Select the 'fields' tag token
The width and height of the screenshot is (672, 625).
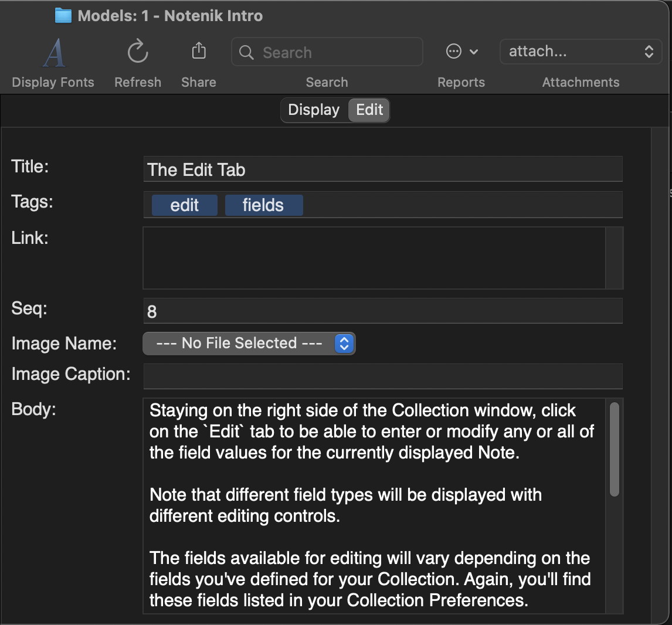263,205
